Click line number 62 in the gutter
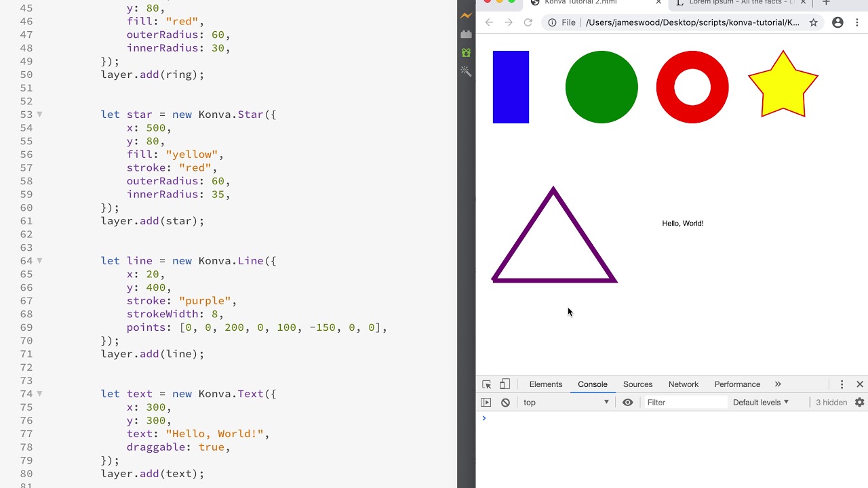The width and height of the screenshot is (868, 488). click(26, 235)
